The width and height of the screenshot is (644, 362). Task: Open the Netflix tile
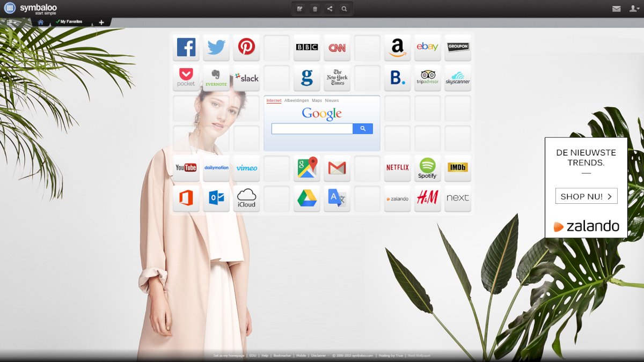(398, 168)
